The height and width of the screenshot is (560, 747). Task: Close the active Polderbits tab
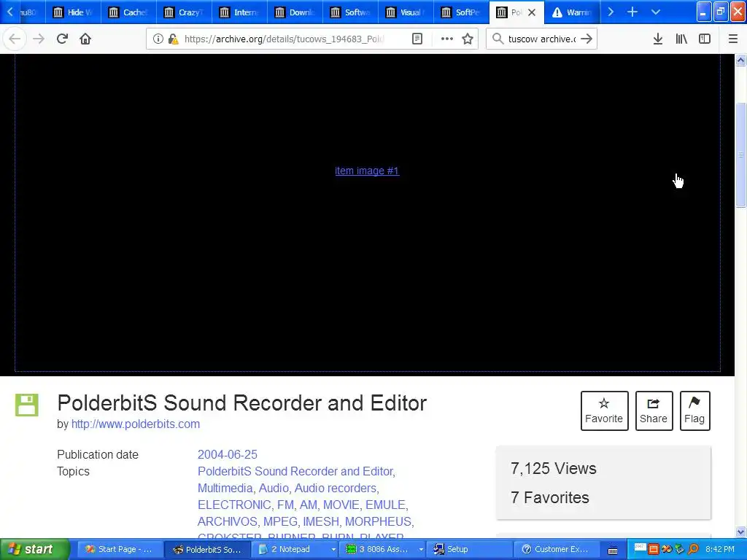point(532,12)
